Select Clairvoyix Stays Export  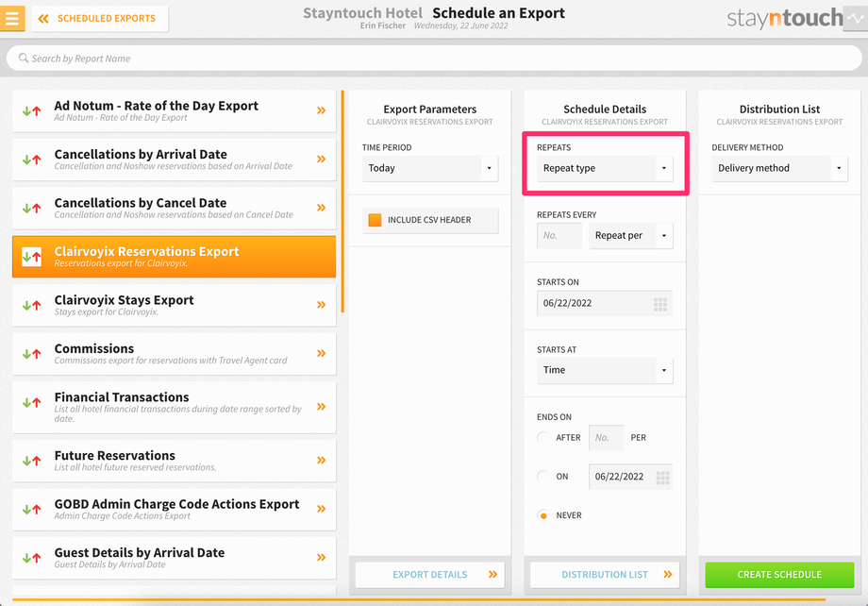pyautogui.click(x=174, y=305)
